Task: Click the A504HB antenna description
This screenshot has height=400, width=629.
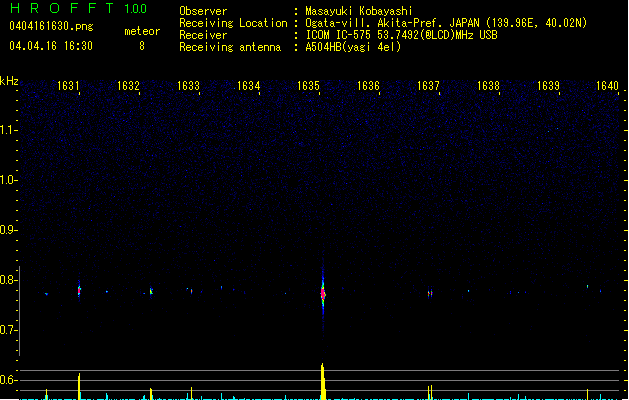Action: (354, 47)
